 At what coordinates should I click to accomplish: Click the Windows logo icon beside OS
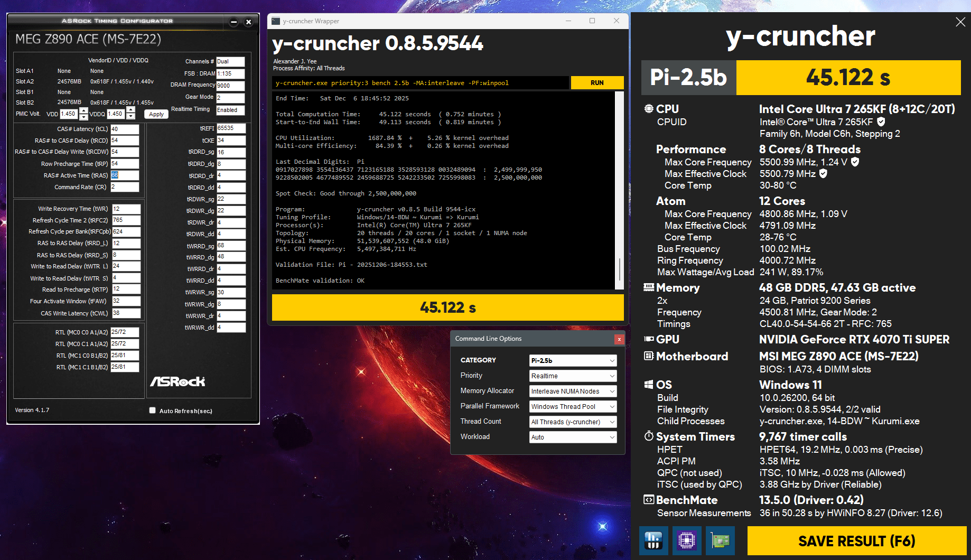649,385
